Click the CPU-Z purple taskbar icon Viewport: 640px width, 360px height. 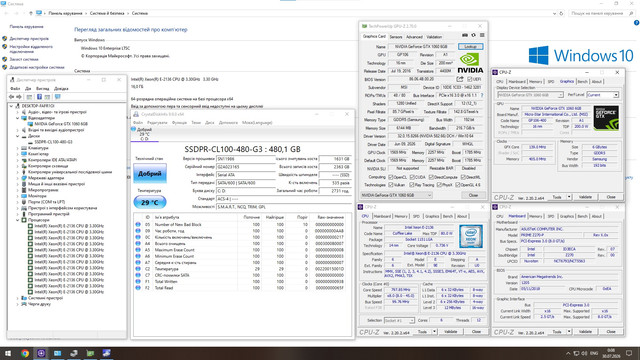coord(41,353)
